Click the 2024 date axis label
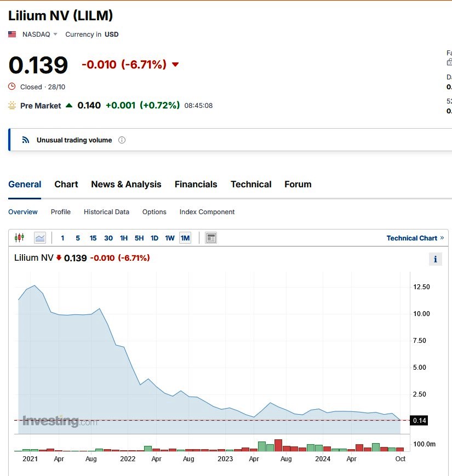The height and width of the screenshot is (476, 452). click(323, 458)
